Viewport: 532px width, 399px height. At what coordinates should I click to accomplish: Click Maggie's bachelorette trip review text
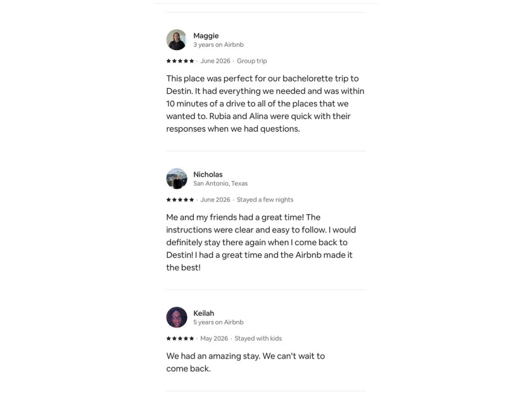click(x=265, y=103)
